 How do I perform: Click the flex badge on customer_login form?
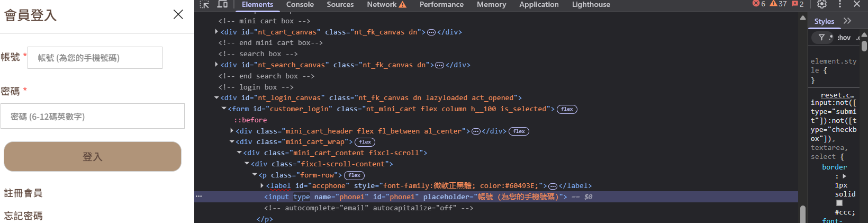(567, 109)
